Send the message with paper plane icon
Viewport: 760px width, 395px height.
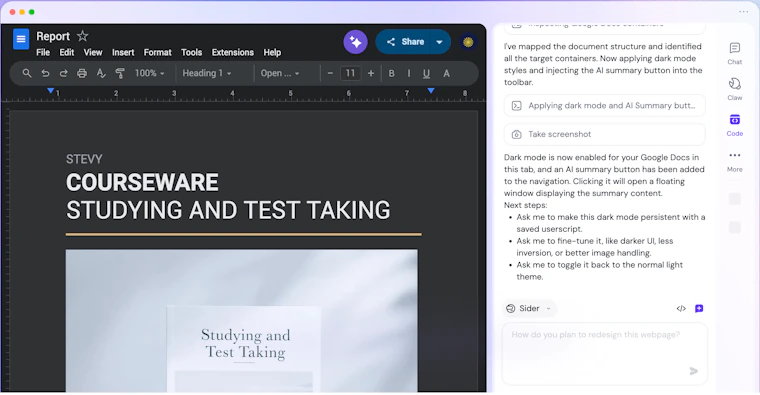694,371
